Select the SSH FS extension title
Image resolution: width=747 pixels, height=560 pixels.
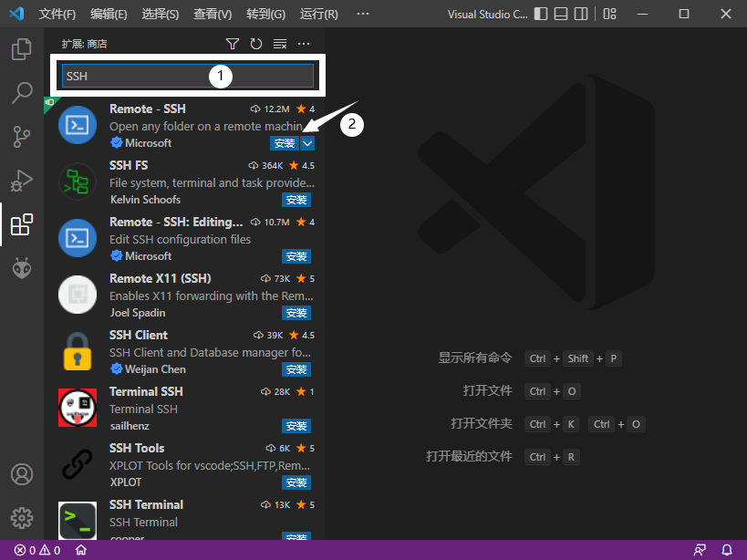coord(129,166)
